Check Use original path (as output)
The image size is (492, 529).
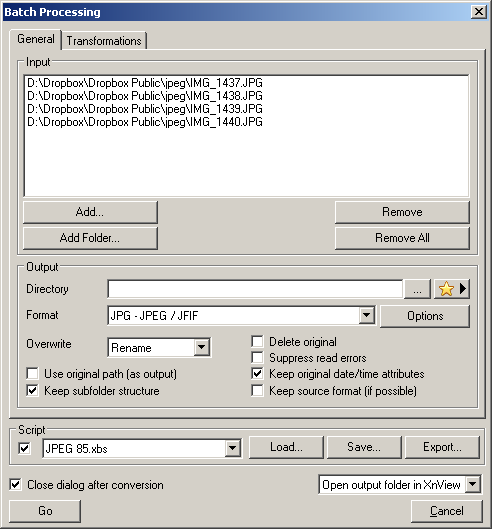[x=32, y=373]
